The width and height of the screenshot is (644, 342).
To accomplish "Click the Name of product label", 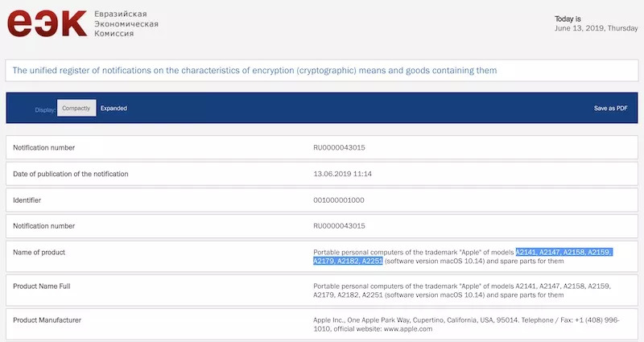I will (39, 252).
